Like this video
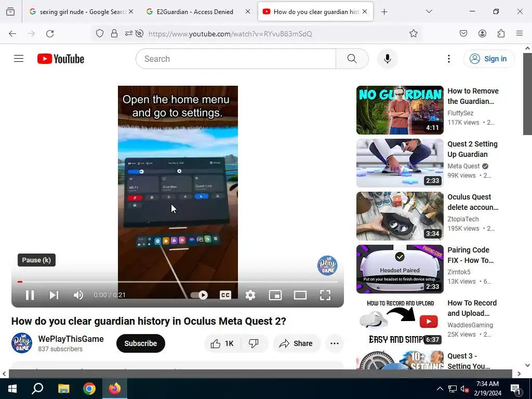Viewport: 532px width, 399px height. click(222, 343)
